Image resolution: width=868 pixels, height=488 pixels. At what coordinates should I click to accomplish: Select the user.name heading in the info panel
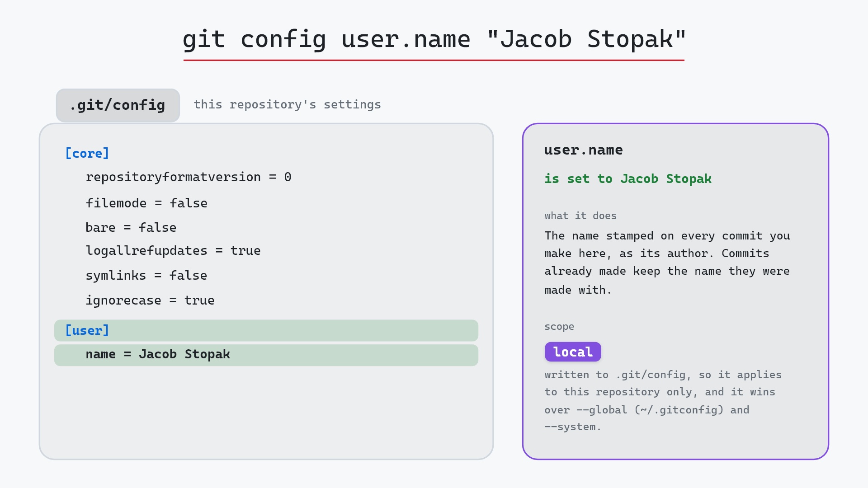tap(584, 150)
